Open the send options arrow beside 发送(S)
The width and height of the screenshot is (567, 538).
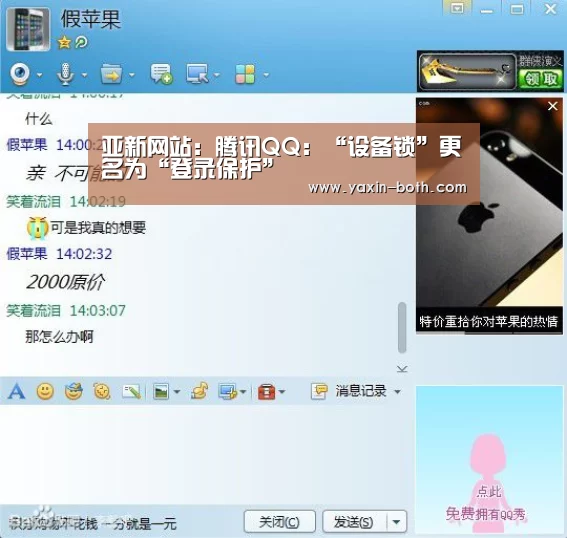tap(397, 522)
